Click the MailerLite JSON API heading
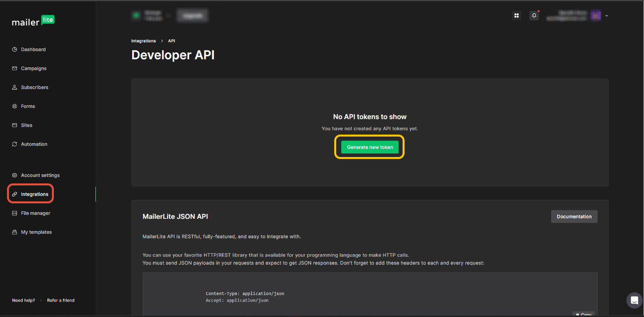644x317 pixels. pyautogui.click(x=175, y=216)
